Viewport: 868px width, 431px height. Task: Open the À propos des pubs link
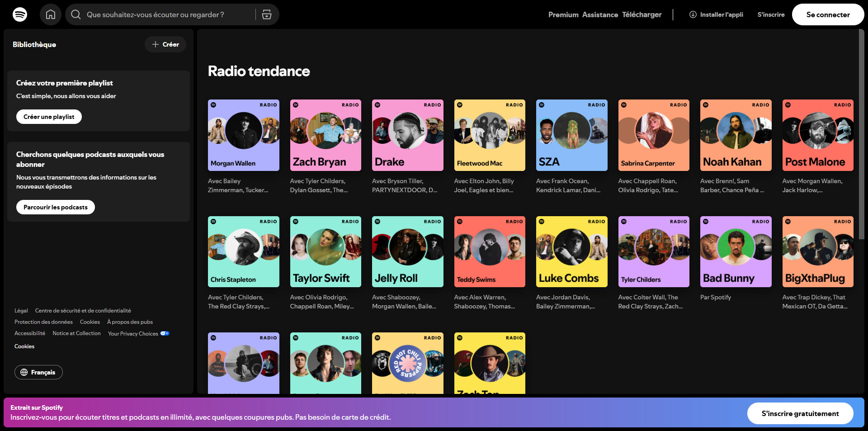click(x=130, y=322)
